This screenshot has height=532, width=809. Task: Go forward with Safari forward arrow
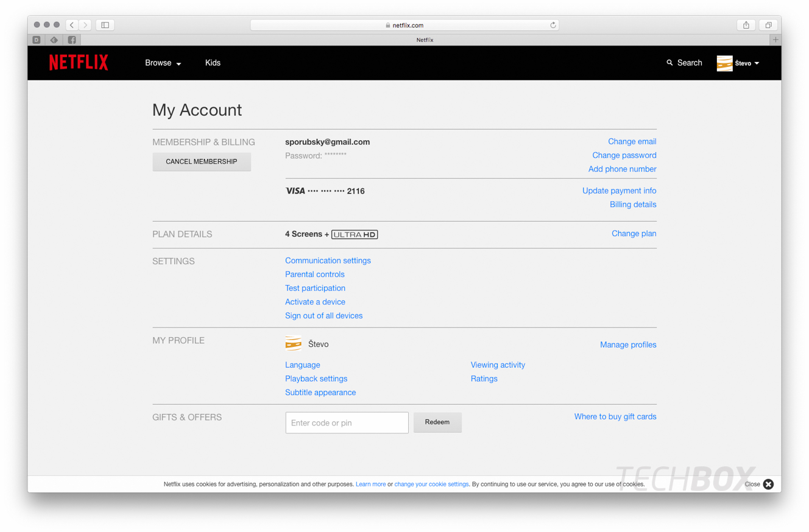(x=85, y=25)
